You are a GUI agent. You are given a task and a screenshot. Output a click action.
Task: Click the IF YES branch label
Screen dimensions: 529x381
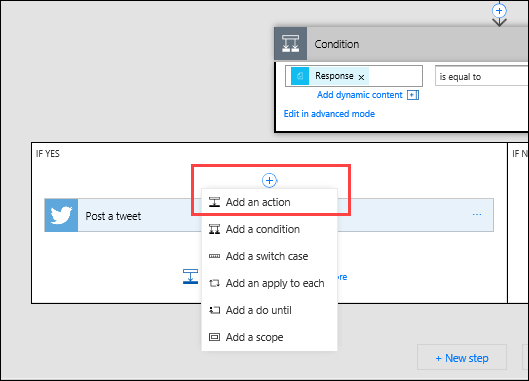(x=48, y=154)
